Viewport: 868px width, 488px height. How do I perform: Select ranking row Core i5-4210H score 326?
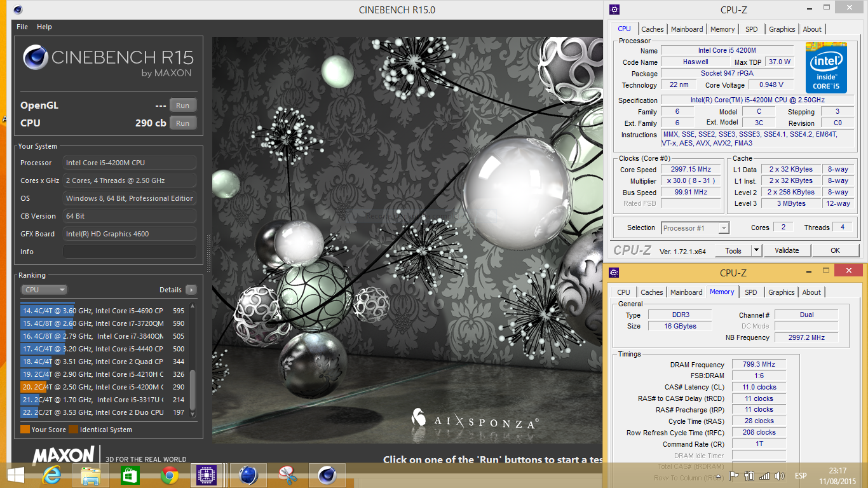coord(104,374)
